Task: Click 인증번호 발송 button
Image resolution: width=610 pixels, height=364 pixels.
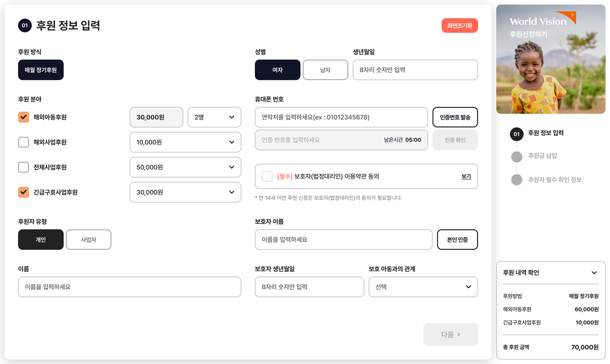Action: [x=455, y=117]
